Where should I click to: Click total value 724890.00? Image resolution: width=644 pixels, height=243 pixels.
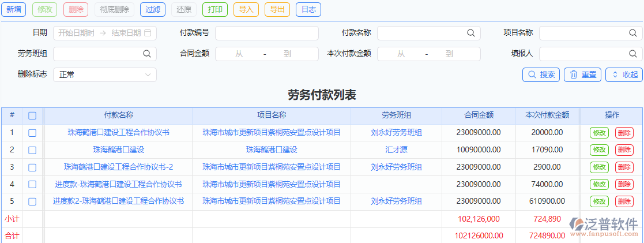pos(548,236)
